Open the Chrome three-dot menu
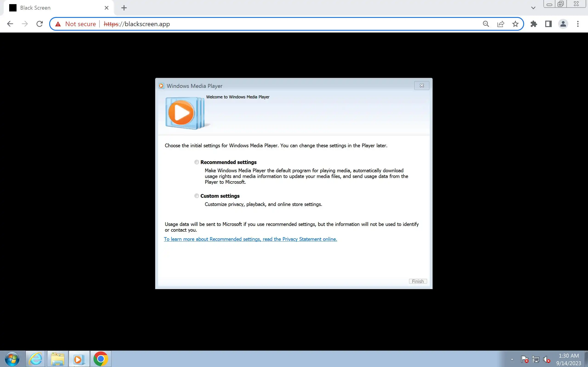Image resolution: width=588 pixels, height=367 pixels. (578, 24)
